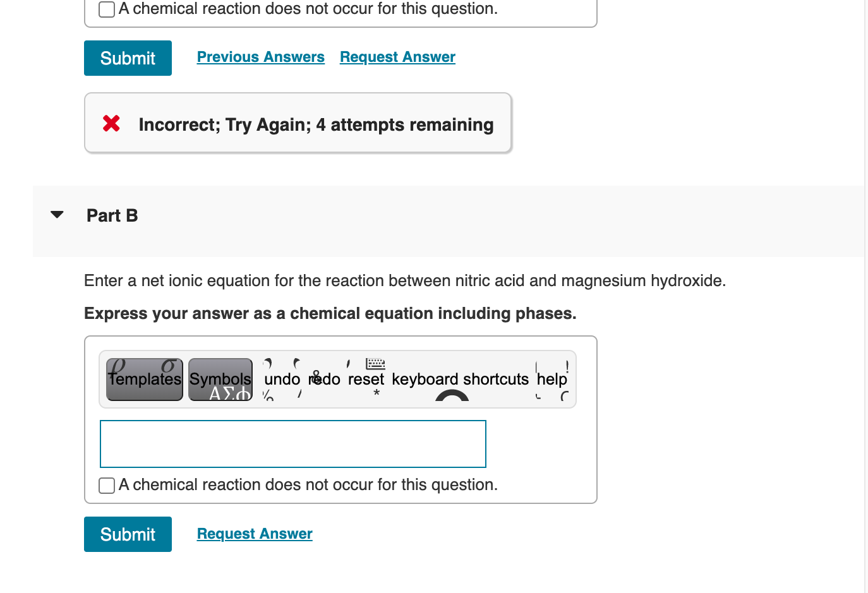The width and height of the screenshot is (868, 593).
Task: Check 'A chemical reaction does not occur' for Part B
Action: click(106, 485)
